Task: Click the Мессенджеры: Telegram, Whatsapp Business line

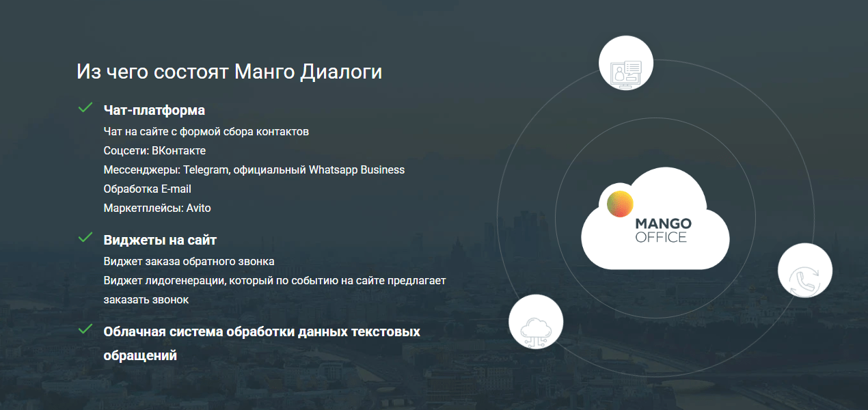Action: (x=254, y=169)
